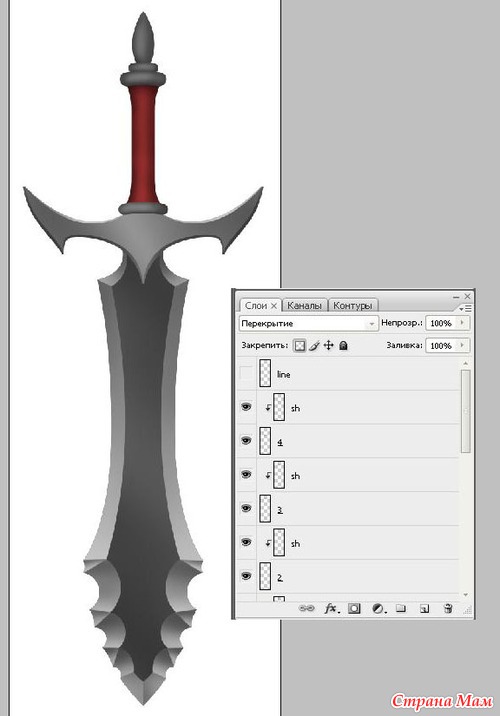Lock transparent pixels icon
Image resolution: width=500 pixels, height=716 pixels.
(299, 346)
